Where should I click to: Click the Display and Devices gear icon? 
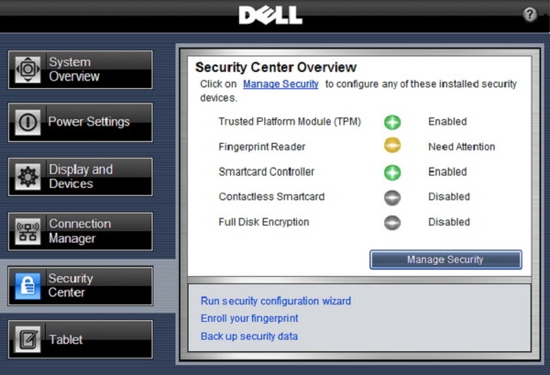click(28, 176)
